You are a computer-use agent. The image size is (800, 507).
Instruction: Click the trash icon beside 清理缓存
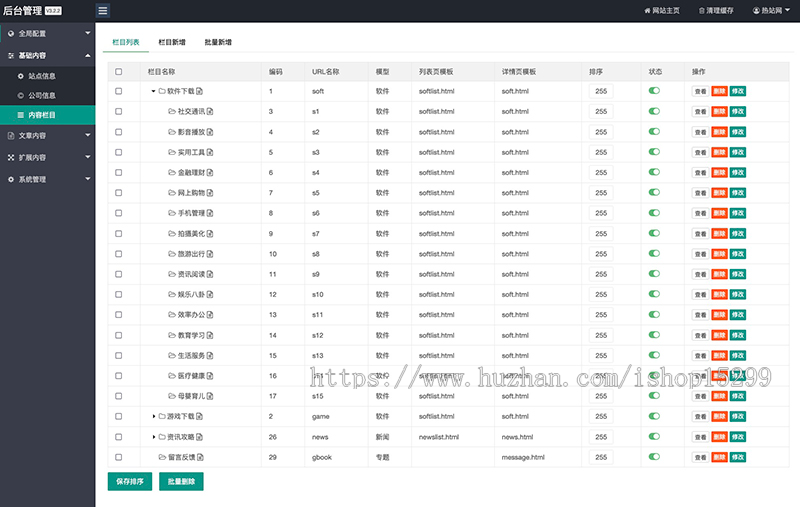(x=702, y=11)
